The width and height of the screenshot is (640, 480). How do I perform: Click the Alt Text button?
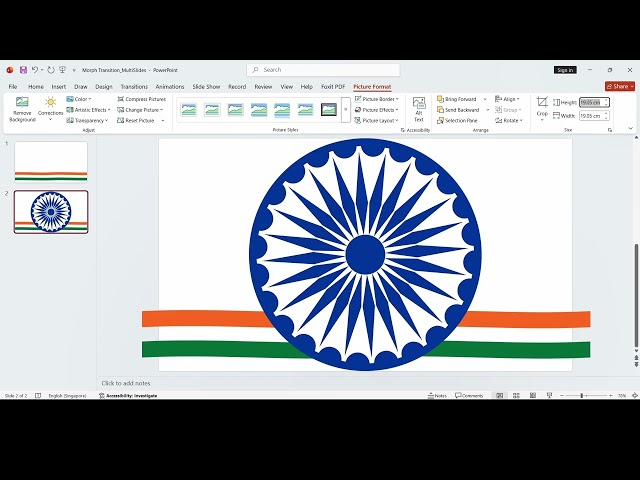point(419,109)
